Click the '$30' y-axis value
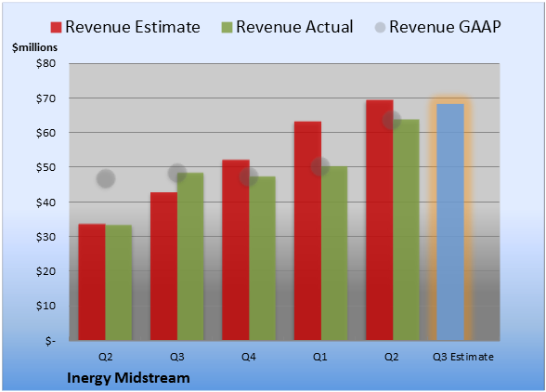This screenshot has width=546, height=392. (x=45, y=237)
